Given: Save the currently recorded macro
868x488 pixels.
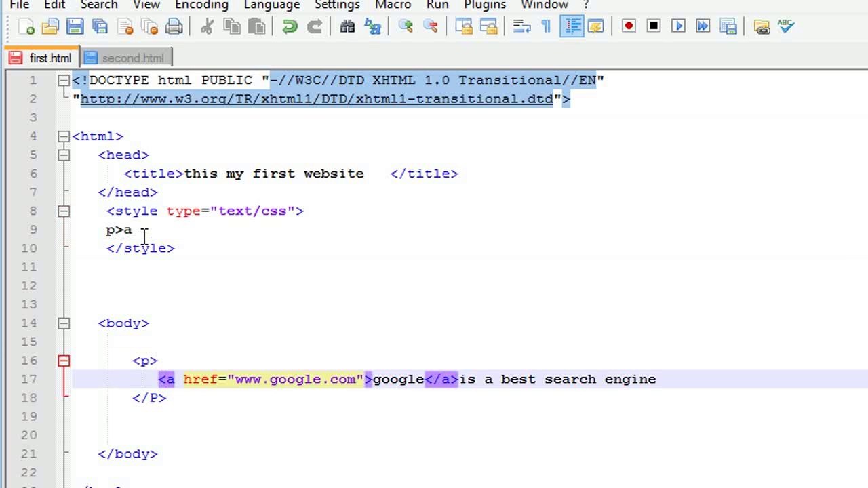Looking at the screenshot, I should click(728, 26).
